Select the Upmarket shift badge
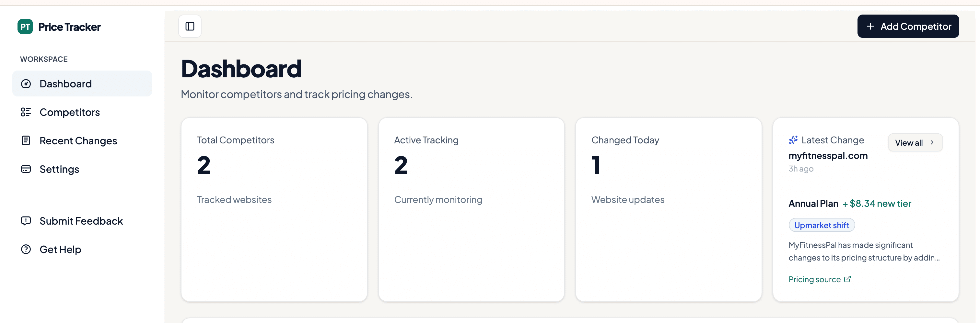The image size is (980, 323). pyautogui.click(x=822, y=225)
